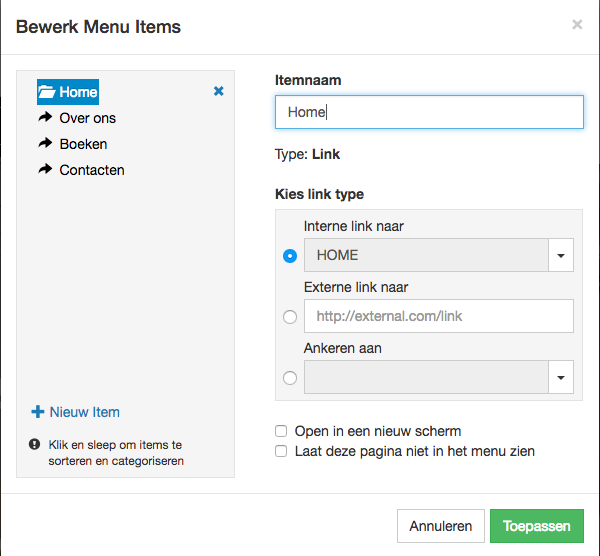Click the plus icon for Nieuw Item

(x=38, y=412)
